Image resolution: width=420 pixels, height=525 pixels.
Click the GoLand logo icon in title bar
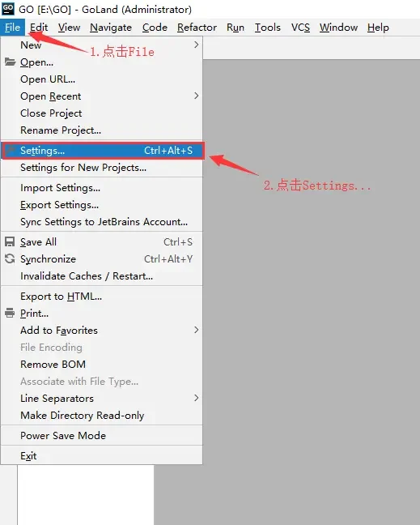pos(8,9)
